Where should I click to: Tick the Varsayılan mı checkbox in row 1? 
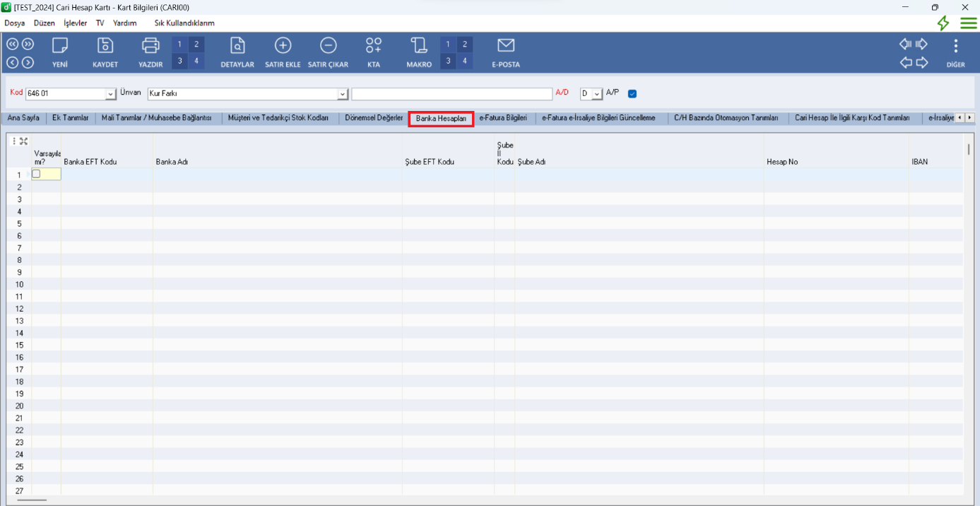pyautogui.click(x=36, y=174)
